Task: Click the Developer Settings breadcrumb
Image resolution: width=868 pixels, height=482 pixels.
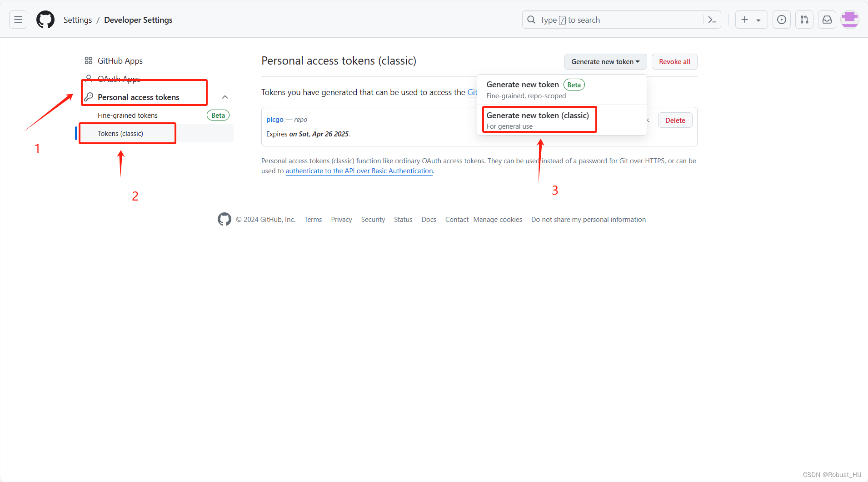Action: tap(138, 20)
